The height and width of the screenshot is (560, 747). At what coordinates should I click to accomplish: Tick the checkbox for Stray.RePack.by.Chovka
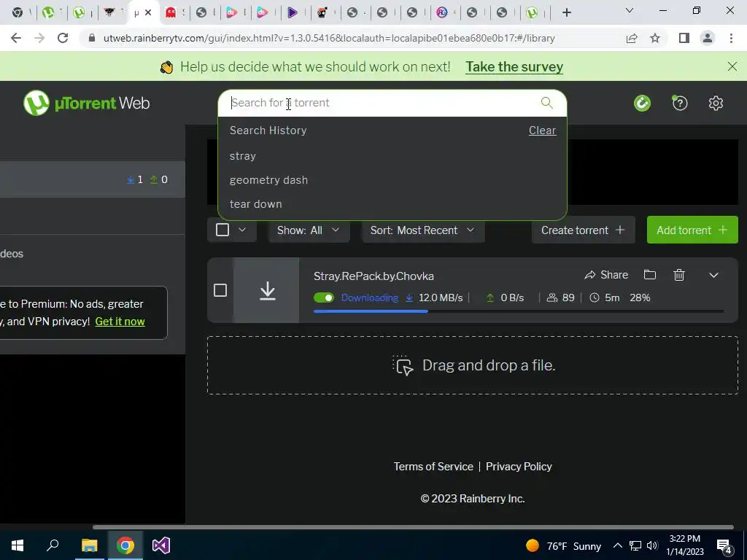pos(220,290)
